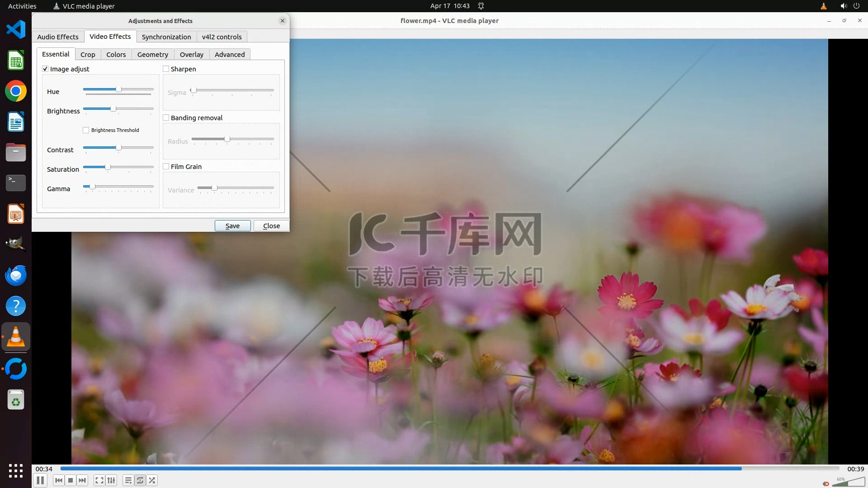Viewport: 868px width, 488px height.
Task: Enable shuffle random playback
Action: point(152,480)
